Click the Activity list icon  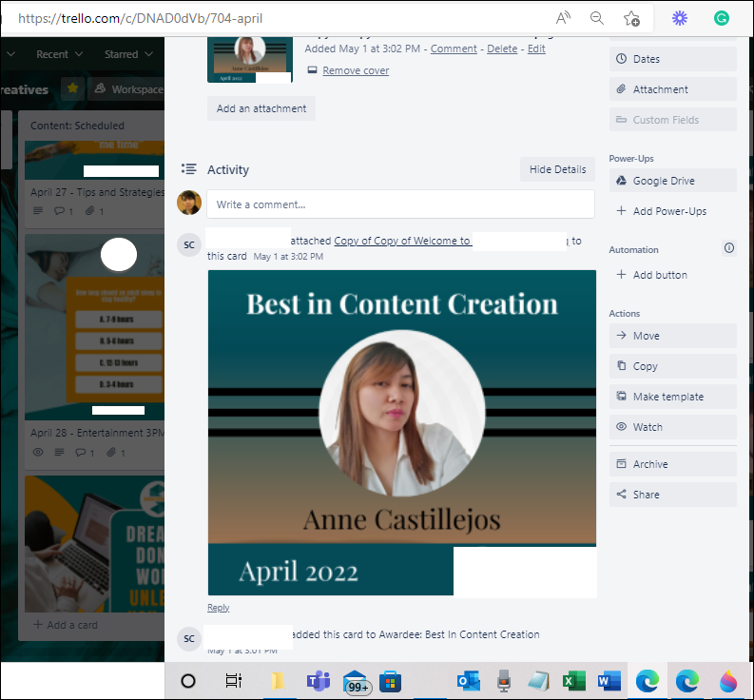click(x=188, y=169)
